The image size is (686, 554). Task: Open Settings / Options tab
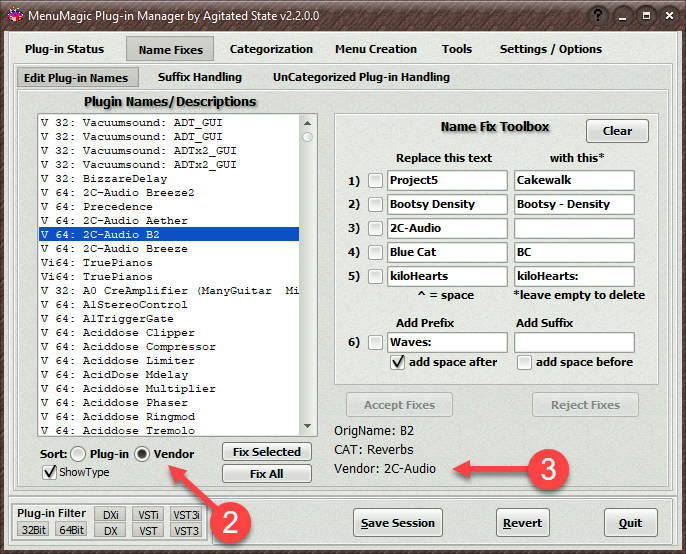click(551, 49)
